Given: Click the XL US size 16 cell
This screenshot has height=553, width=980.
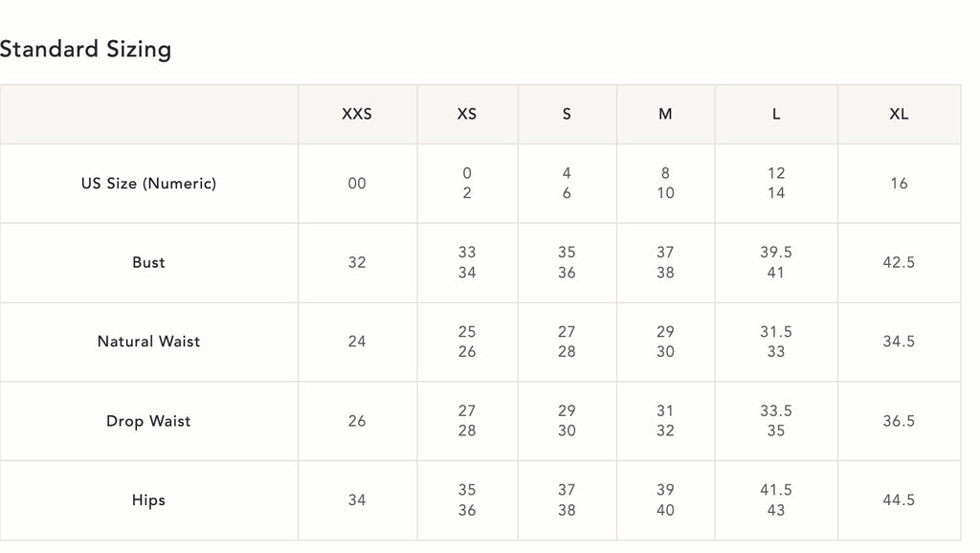Looking at the screenshot, I should pyautogui.click(x=899, y=183).
